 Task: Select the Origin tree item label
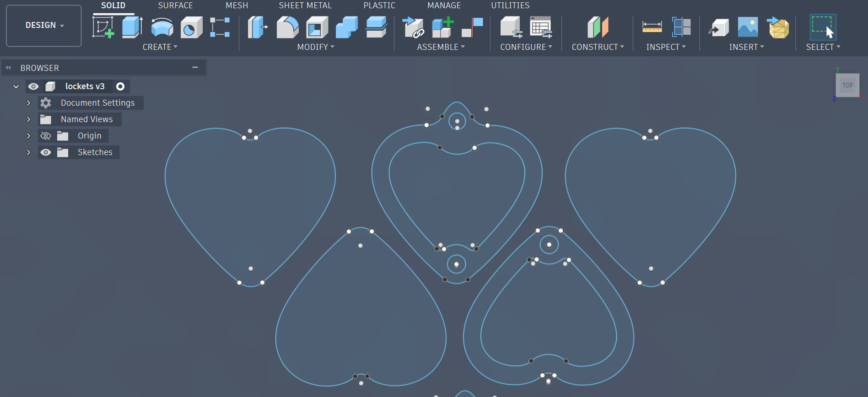pyautogui.click(x=89, y=136)
